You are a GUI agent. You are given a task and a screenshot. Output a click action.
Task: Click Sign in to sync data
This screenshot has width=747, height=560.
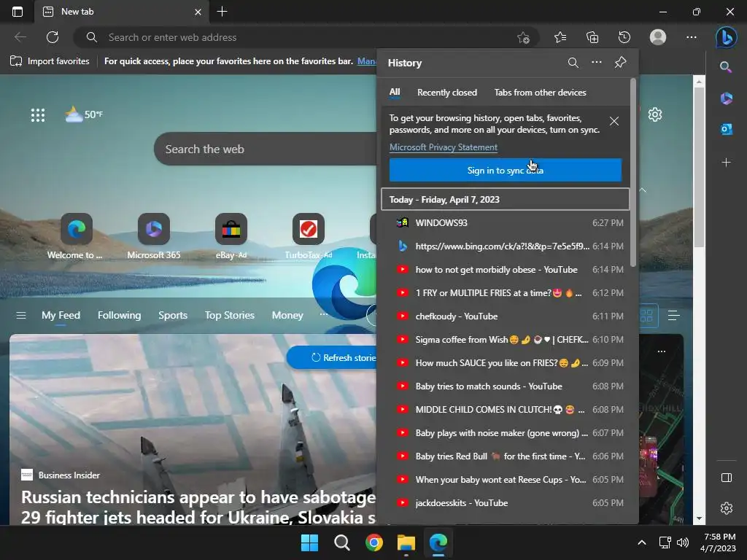click(505, 170)
